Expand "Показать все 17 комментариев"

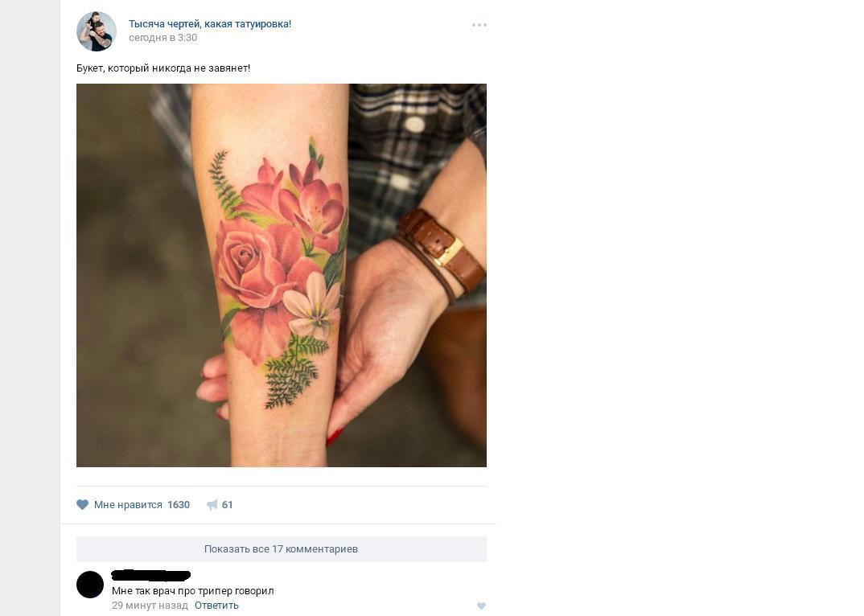281,548
